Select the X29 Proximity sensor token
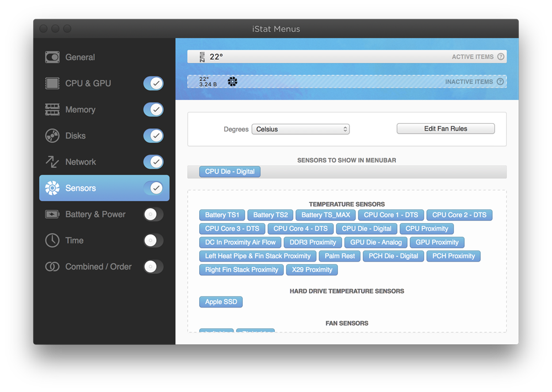The image size is (552, 392). (312, 270)
